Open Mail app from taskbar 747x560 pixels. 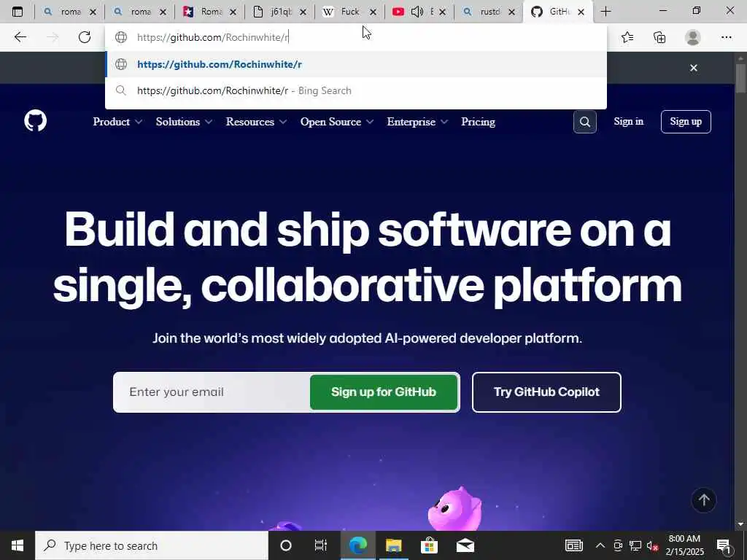465,545
